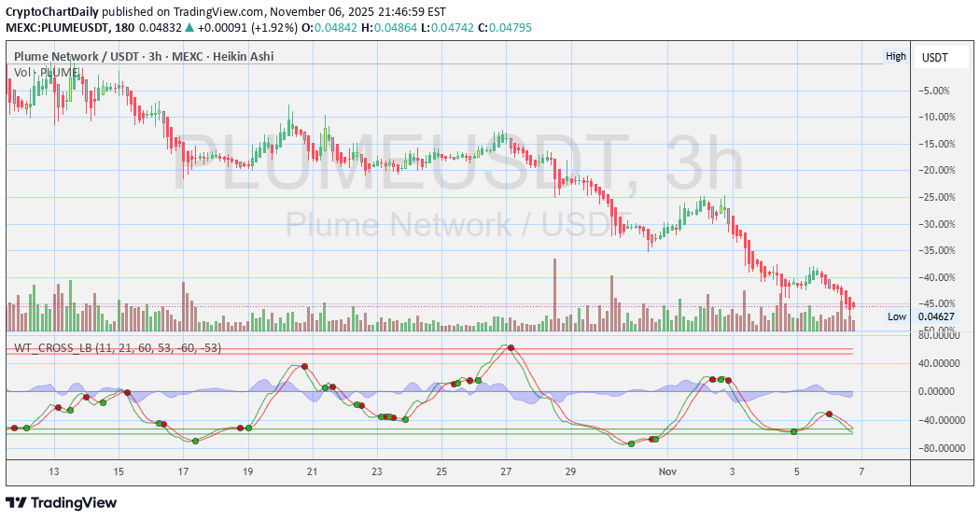The image size is (980, 520).
Task: Open the WT_CROSS_LB indicator legend
Action: [117, 348]
